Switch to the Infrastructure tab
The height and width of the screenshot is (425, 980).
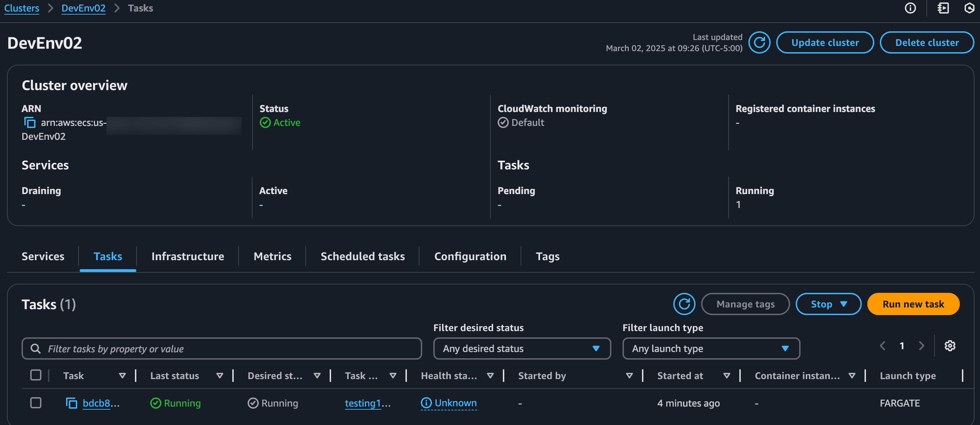(x=187, y=256)
